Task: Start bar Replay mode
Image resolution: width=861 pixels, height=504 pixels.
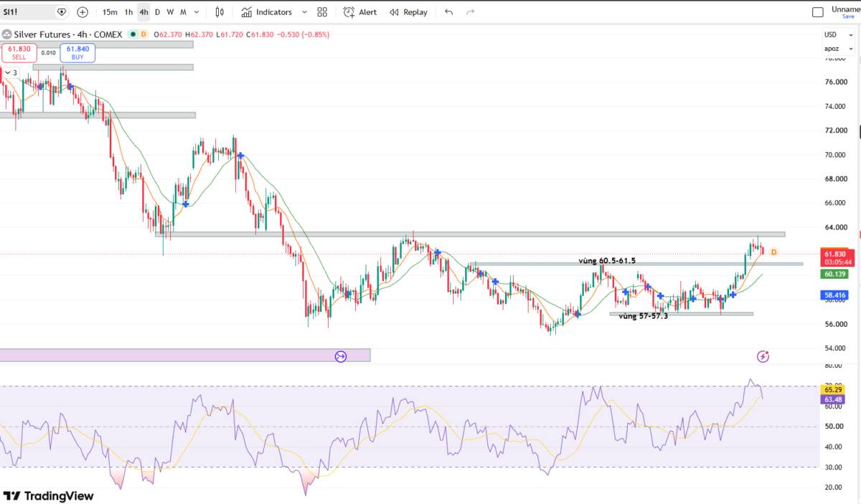Action: tap(408, 12)
